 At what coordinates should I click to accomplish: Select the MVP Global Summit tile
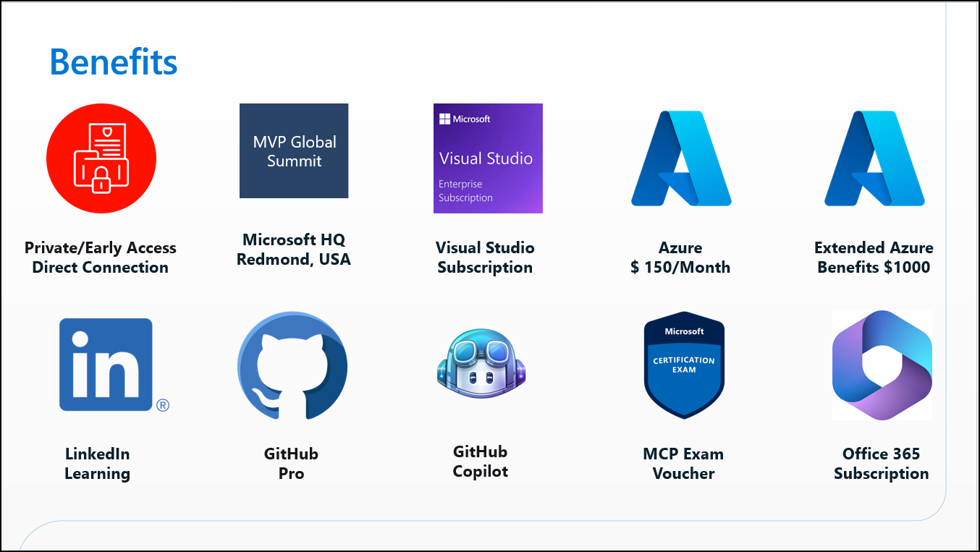294,151
